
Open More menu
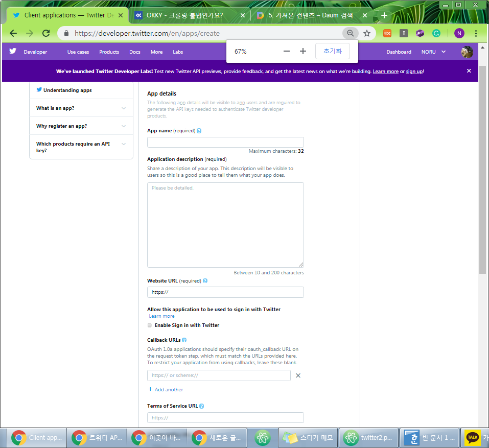tap(156, 52)
